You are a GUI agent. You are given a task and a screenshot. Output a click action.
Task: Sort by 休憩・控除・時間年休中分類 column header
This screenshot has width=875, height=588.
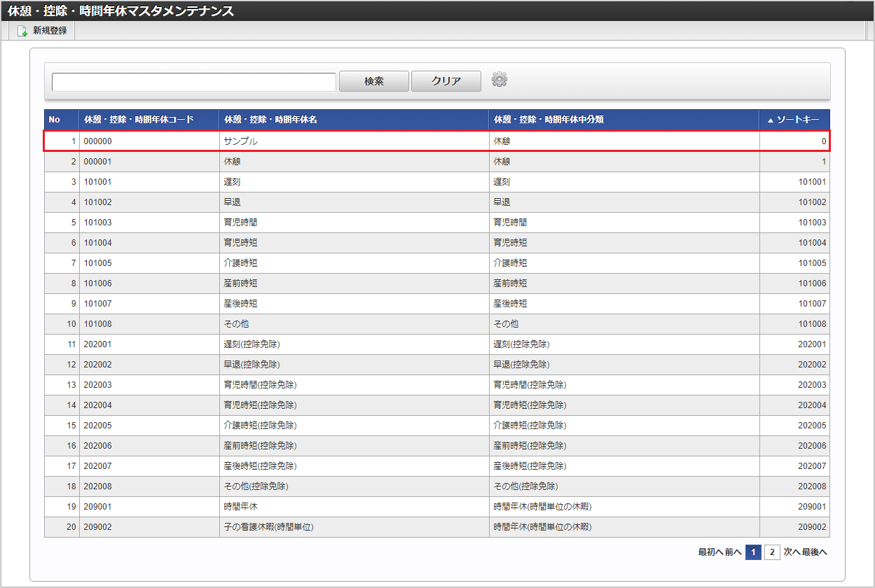(x=549, y=120)
